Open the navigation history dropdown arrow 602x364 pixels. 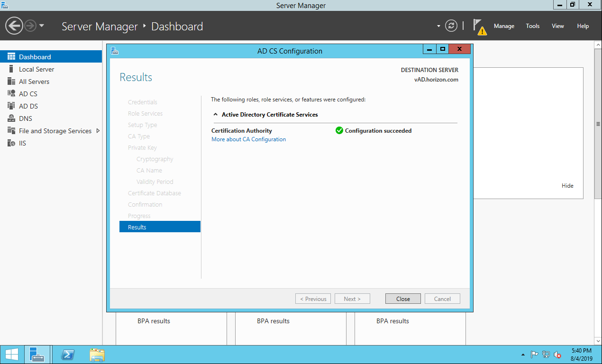point(42,26)
